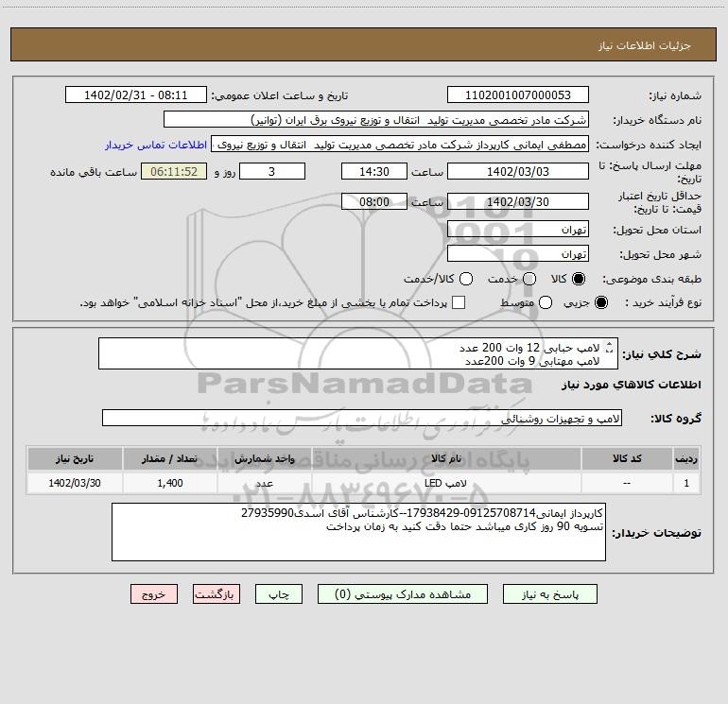728x704 pixels.
Task: Open مشاهده مدارک پیوستی (0) button
Action: (x=403, y=594)
